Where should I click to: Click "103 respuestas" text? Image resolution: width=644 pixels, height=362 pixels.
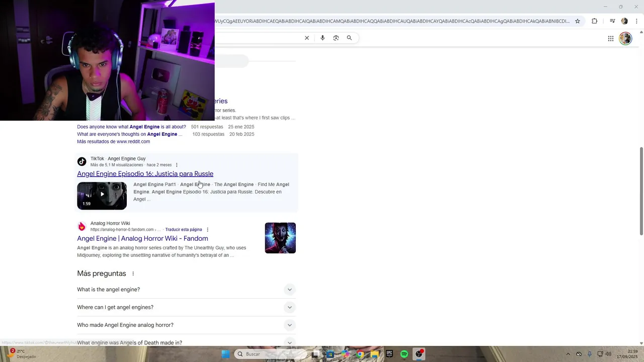click(208, 134)
